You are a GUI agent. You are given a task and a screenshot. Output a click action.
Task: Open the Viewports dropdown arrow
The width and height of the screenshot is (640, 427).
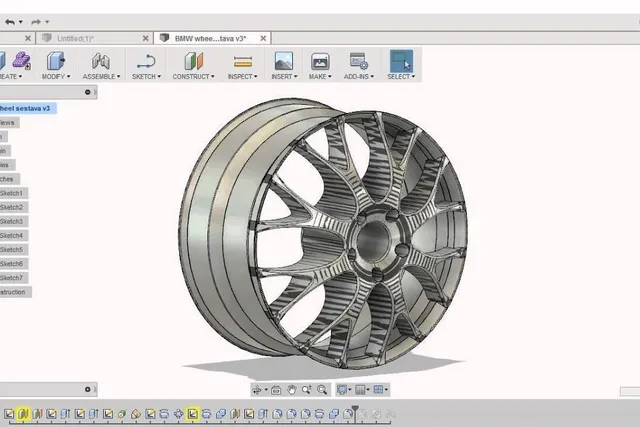[x=387, y=390]
